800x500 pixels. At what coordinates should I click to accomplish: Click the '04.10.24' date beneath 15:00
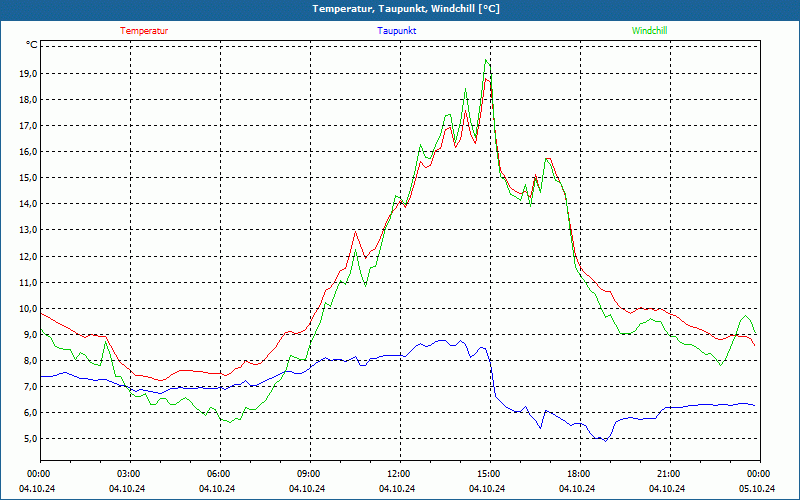point(487,488)
